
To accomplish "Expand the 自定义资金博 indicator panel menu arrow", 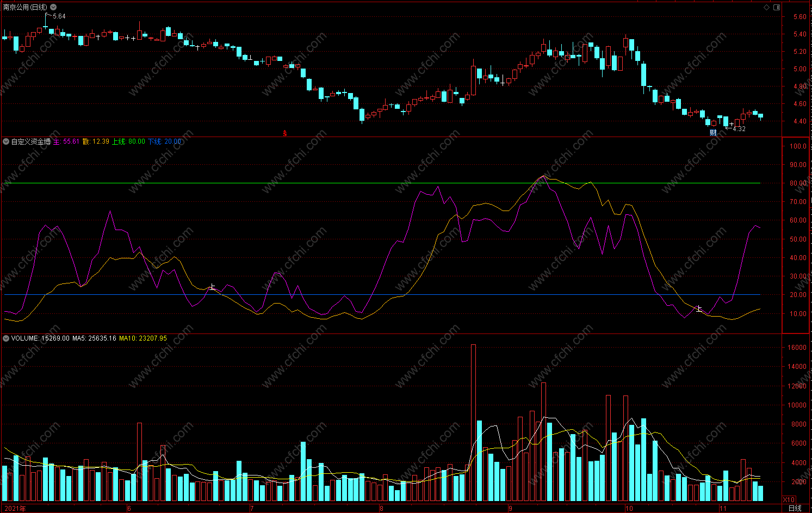I will (x=6, y=141).
